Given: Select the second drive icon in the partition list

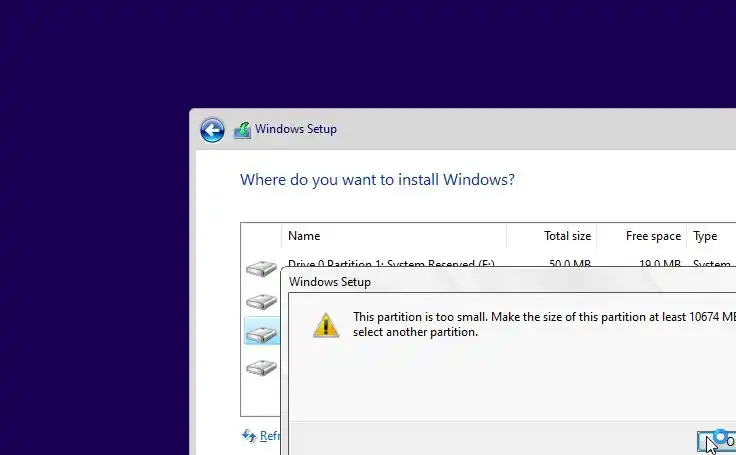Looking at the screenshot, I should [x=261, y=301].
